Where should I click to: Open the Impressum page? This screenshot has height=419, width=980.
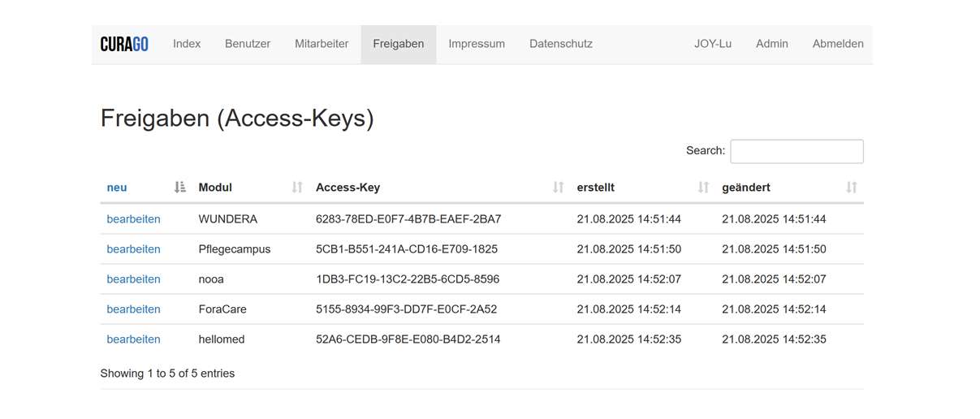(x=477, y=44)
